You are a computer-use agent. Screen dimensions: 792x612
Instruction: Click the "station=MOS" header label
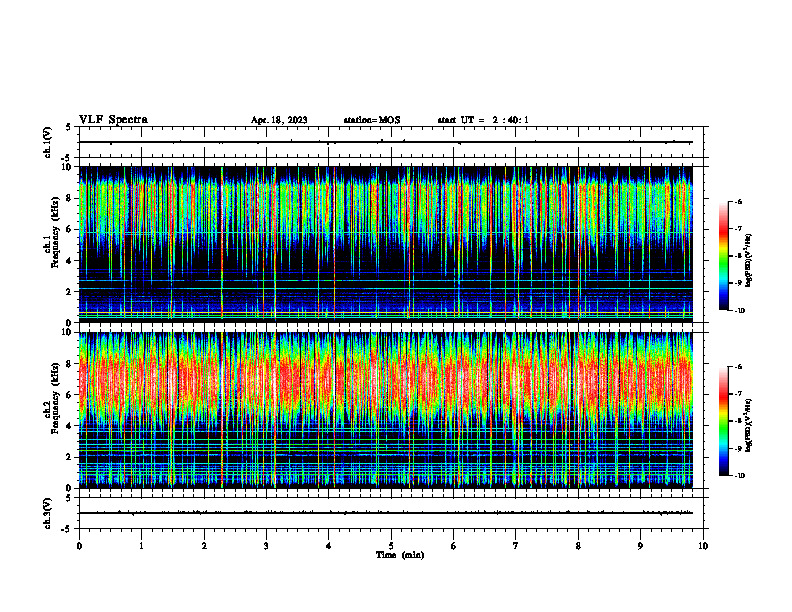(372, 120)
